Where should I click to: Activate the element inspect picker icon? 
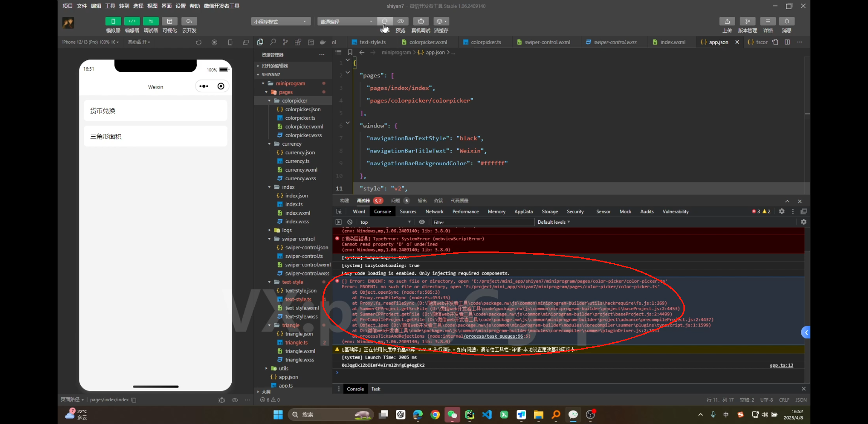[x=339, y=212]
